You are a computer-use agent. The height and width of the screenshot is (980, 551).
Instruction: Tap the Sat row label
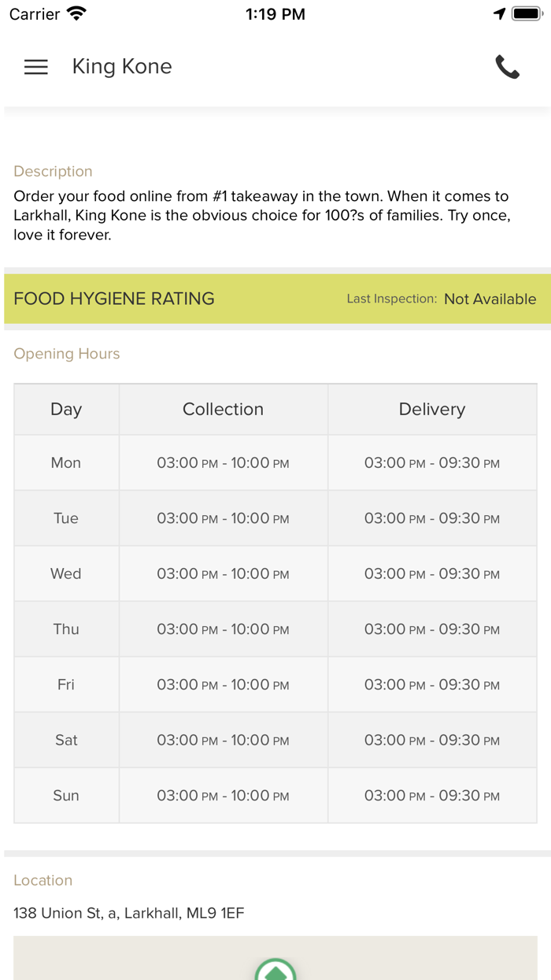click(x=66, y=740)
